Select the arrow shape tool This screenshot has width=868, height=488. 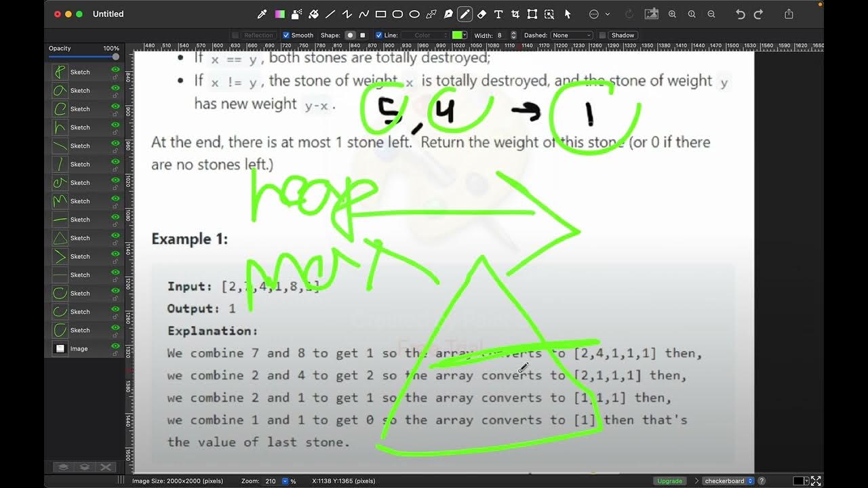tap(431, 14)
